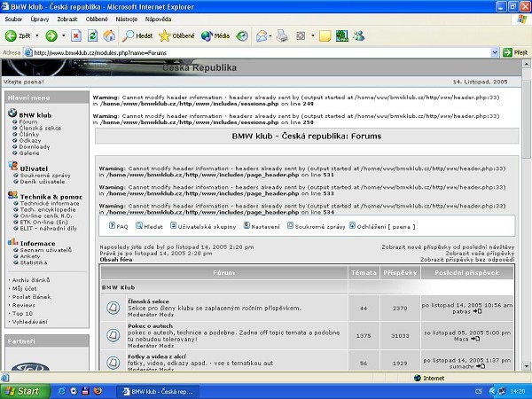Open the FAQ icon link in forum bar

click(119, 226)
